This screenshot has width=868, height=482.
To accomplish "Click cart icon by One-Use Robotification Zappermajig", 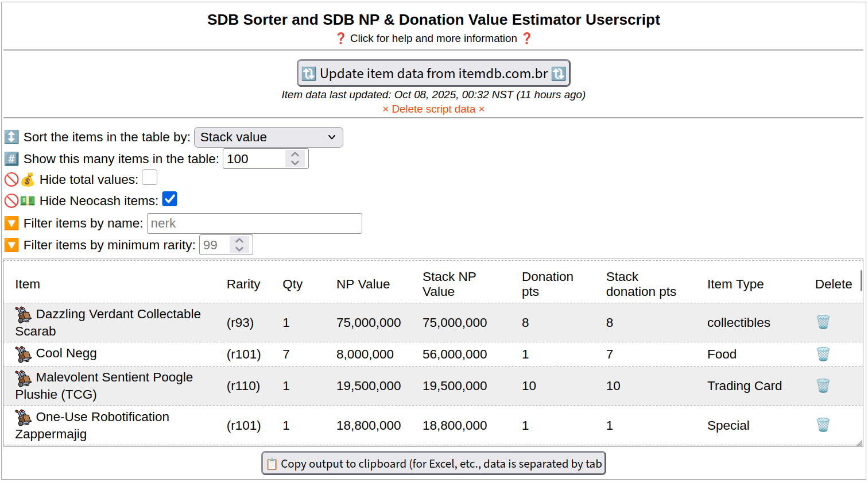I will tap(24, 418).
